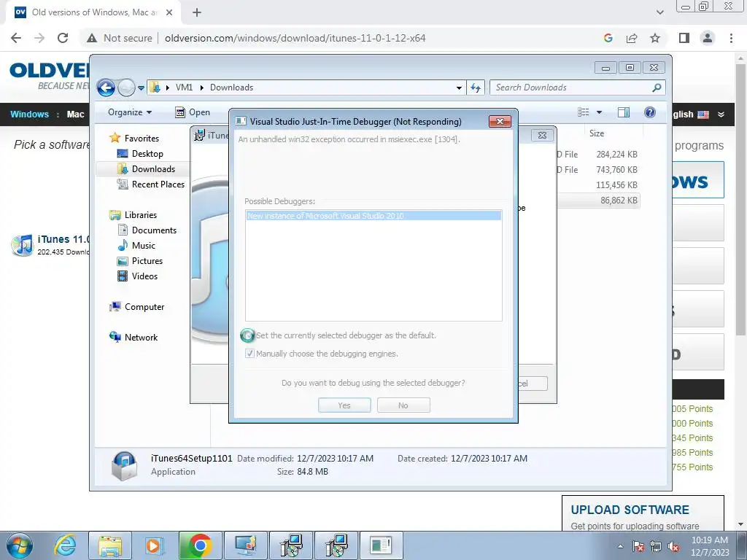The width and height of the screenshot is (747, 560).
Task: Click the Google icon in address bar
Action: click(x=608, y=38)
